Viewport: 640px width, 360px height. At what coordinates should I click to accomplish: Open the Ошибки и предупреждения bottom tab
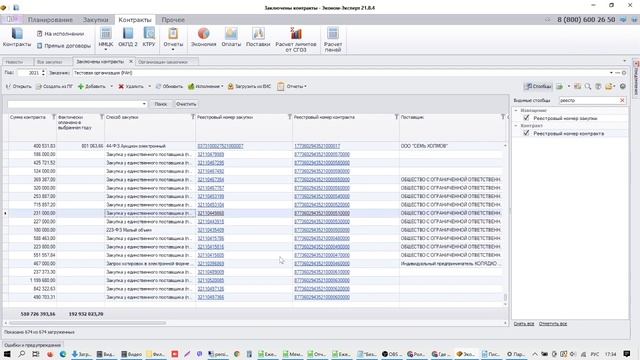coord(33,345)
